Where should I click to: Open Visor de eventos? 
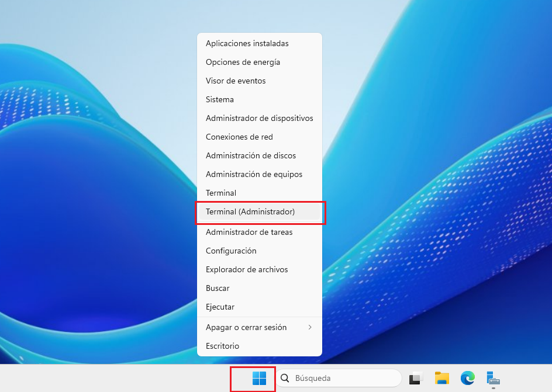click(260, 81)
